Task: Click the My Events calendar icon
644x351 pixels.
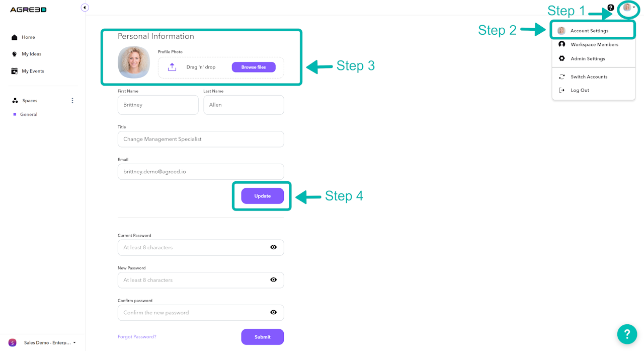Action: click(x=15, y=71)
